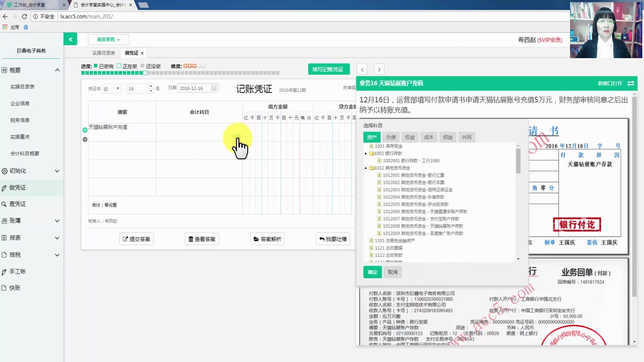
Task: Go to next task with right arrow
Action: [x=379, y=70]
